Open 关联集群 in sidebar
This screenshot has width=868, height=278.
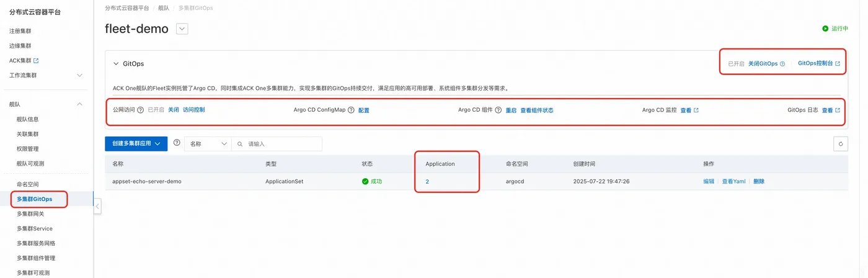[x=28, y=134]
